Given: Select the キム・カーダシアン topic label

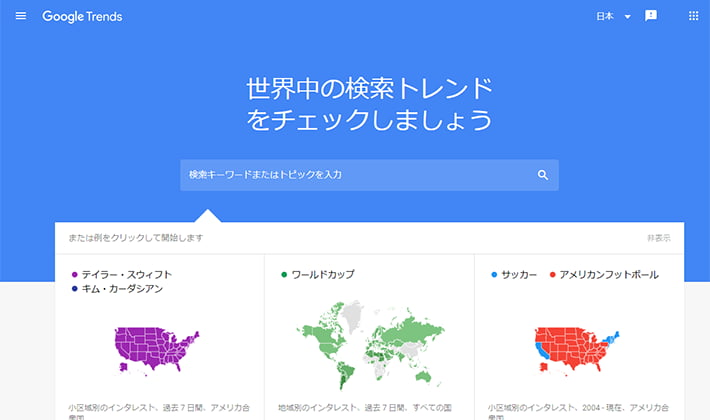Looking at the screenshot, I should 122,289.
